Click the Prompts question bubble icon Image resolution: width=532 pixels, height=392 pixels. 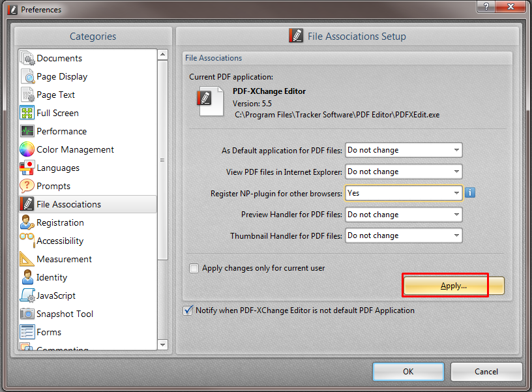click(x=27, y=186)
